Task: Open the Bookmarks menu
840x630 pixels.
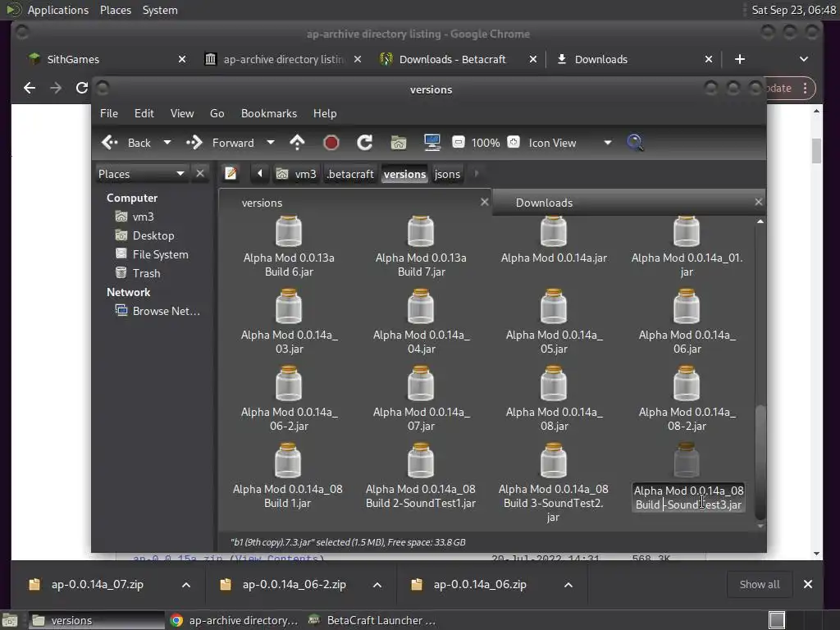Action: click(x=268, y=113)
